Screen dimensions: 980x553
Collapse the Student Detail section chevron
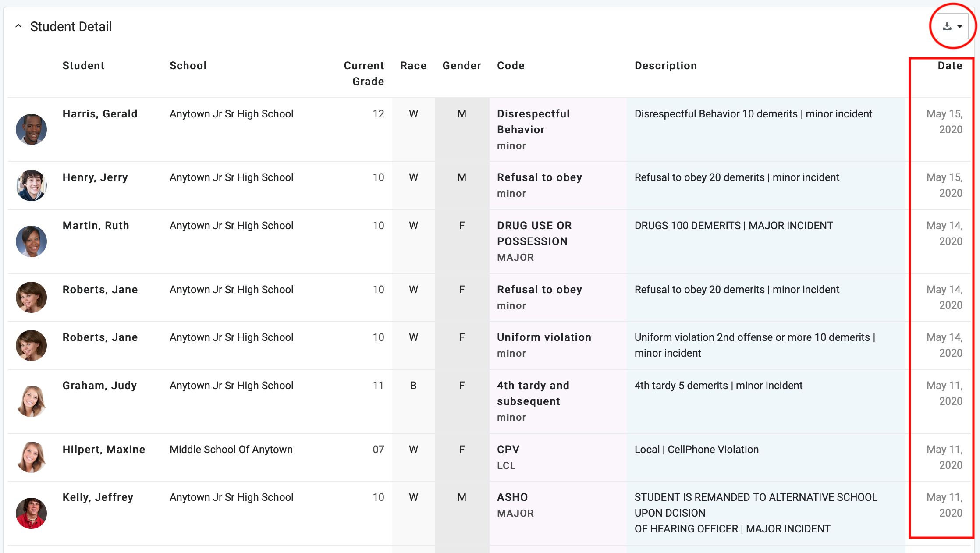(x=18, y=26)
